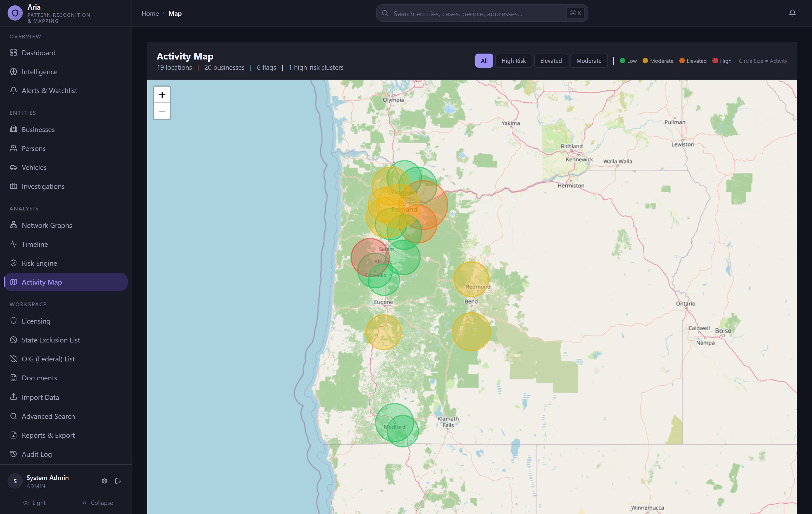The height and width of the screenshot is (514, 812).
Task: Click the yellow circle over Redmond
Action: click(x=471, y=279)
